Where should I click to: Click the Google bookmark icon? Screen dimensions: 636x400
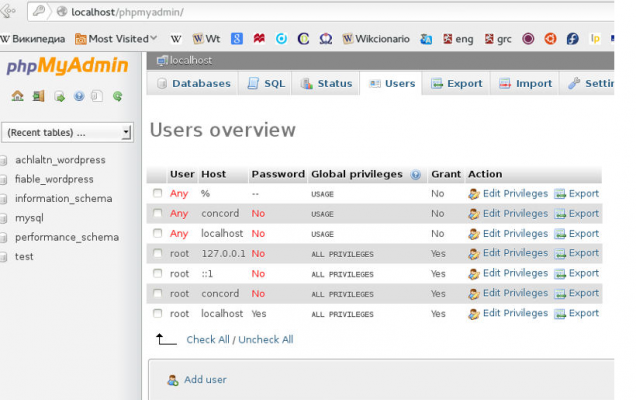click(237, 39)
